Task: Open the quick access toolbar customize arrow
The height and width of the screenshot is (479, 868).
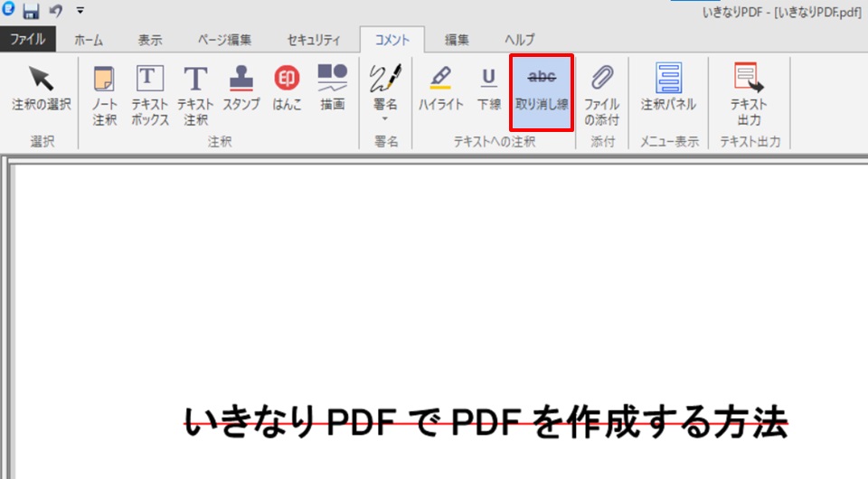Action: 80,11
